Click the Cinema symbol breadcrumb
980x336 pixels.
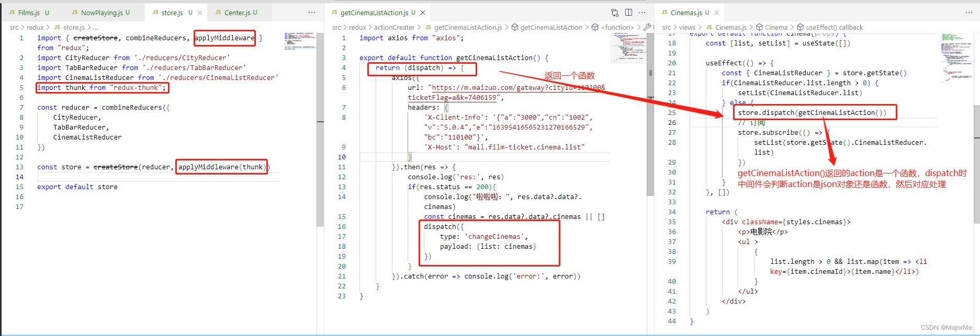pyautogui.click(x=772, y=28)
